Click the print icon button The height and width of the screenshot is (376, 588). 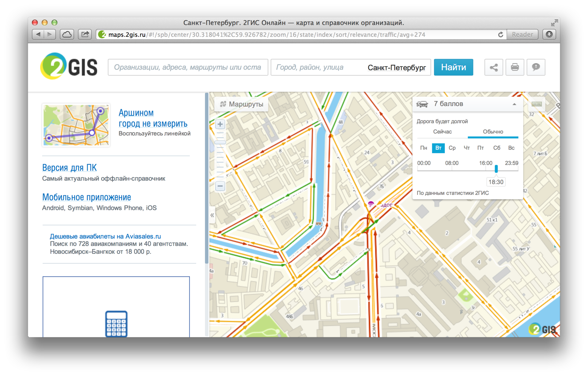(514, 67)
